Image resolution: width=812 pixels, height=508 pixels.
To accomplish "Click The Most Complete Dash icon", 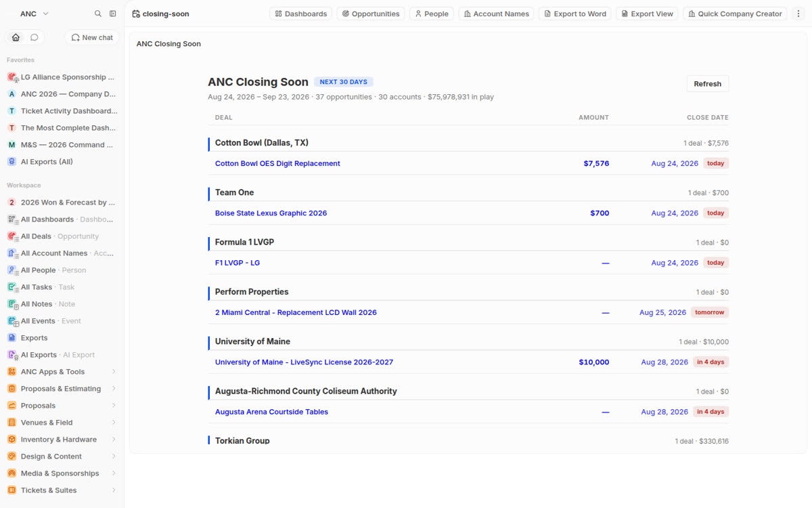I will click(12, 128).
